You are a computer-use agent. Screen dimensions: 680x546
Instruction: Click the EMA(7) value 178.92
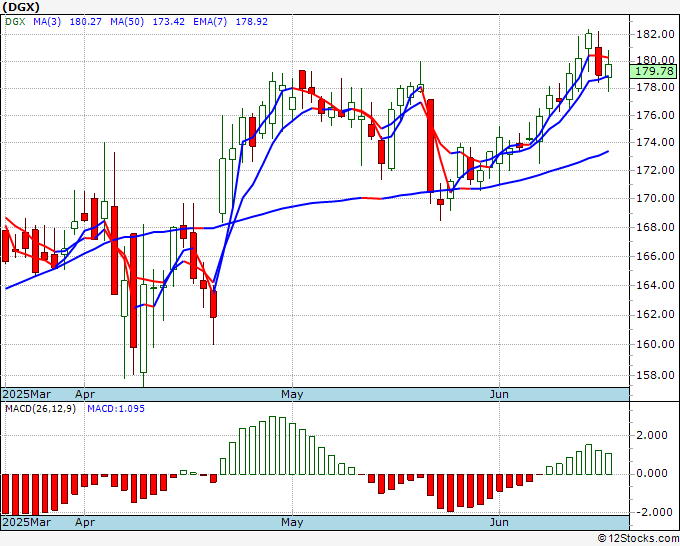tap(252, 22)
